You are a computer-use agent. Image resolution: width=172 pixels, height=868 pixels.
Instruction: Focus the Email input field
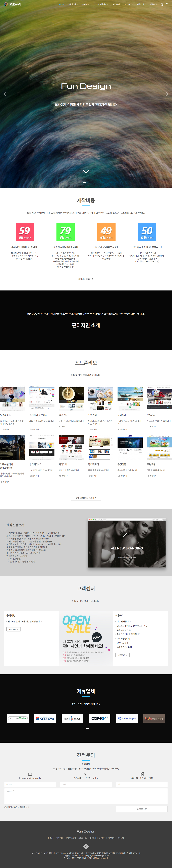pos(86,784)
